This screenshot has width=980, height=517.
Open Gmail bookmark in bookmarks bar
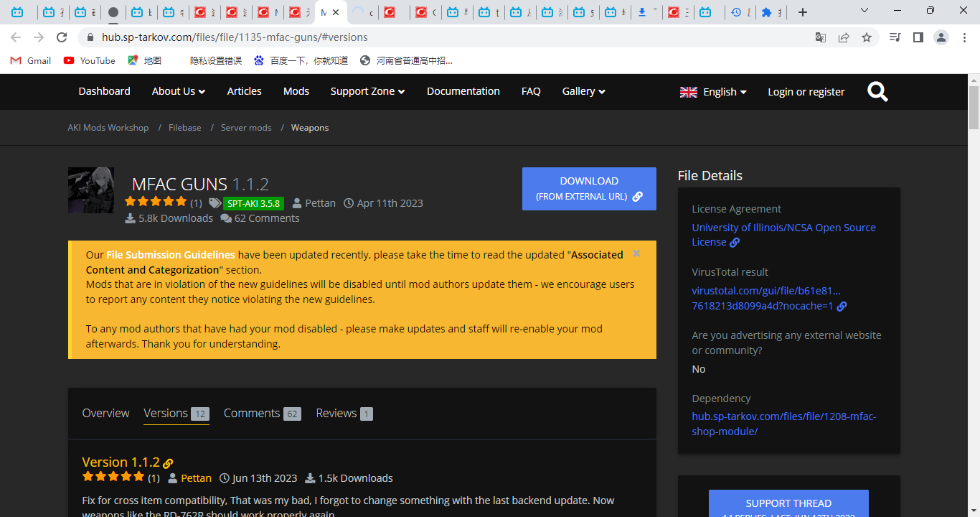click(31, 60)
